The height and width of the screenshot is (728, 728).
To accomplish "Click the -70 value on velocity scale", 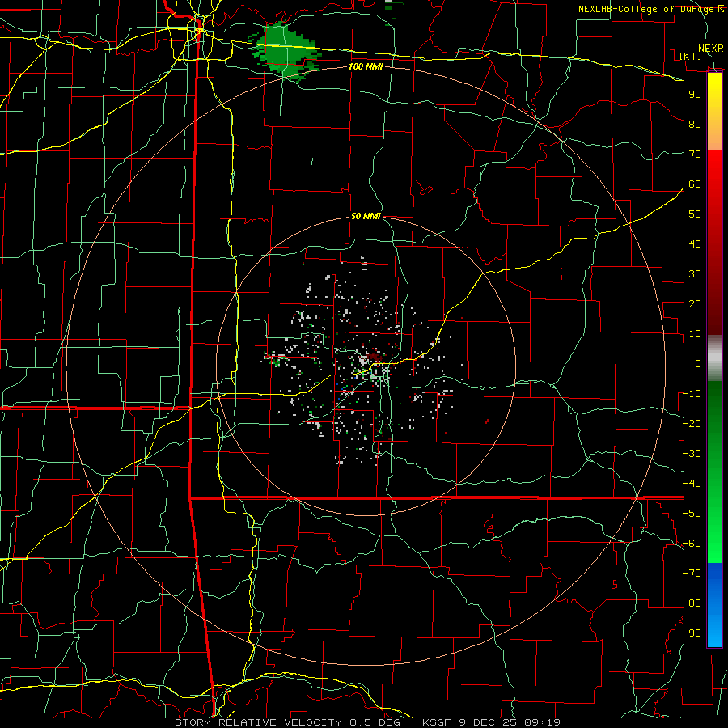I will tap(692, 574).
